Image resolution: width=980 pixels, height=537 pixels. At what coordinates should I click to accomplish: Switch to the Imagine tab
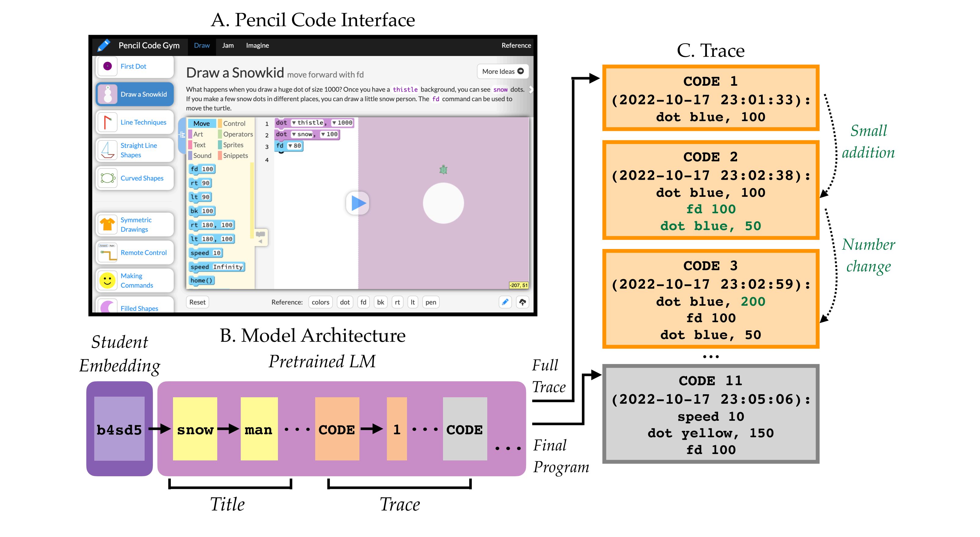point(257,45)
